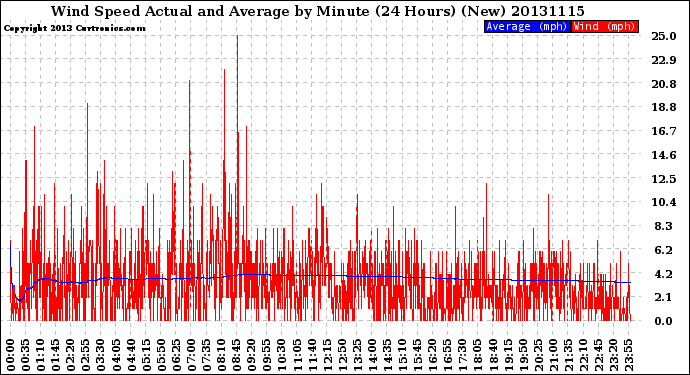
Task: Click the Copyright 2013 Cartronics.com text
Action: click(x=74, y=28)
